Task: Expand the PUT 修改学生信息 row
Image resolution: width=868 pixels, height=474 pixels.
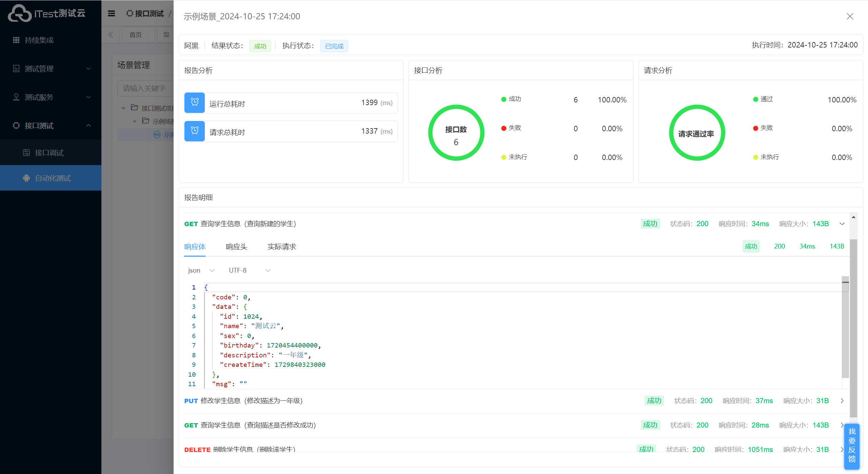Action: click(x=842, y=401)
